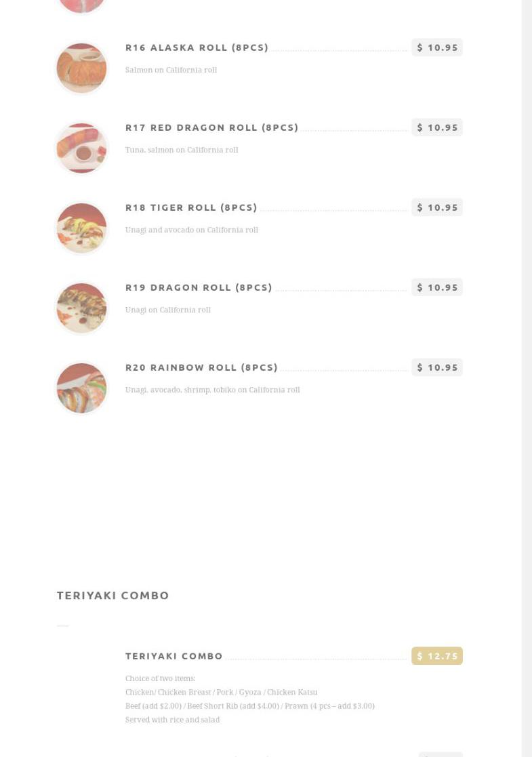Click the Teriyaki Combo menu item title
The image size is (532, 757).
pos(174,656)
